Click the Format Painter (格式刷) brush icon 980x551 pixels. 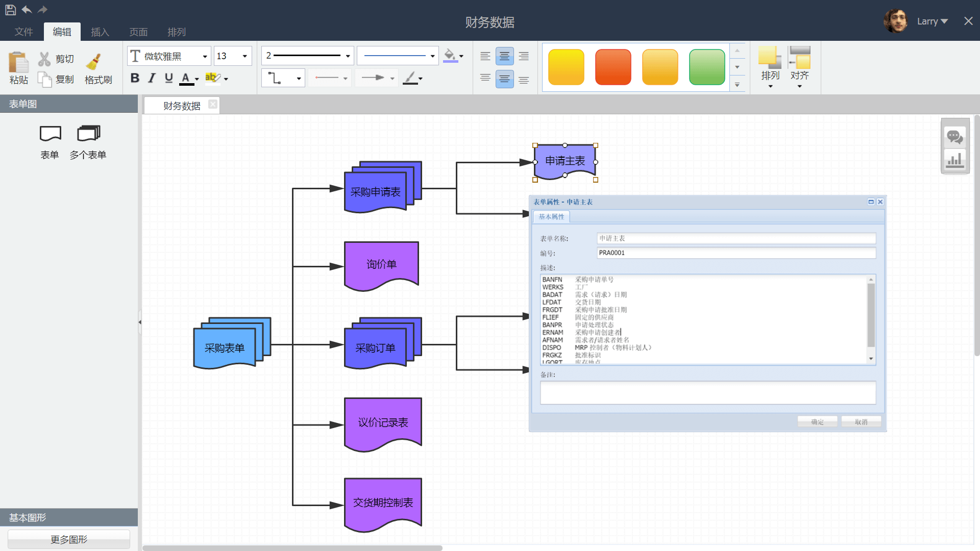[x=94, y=62]
